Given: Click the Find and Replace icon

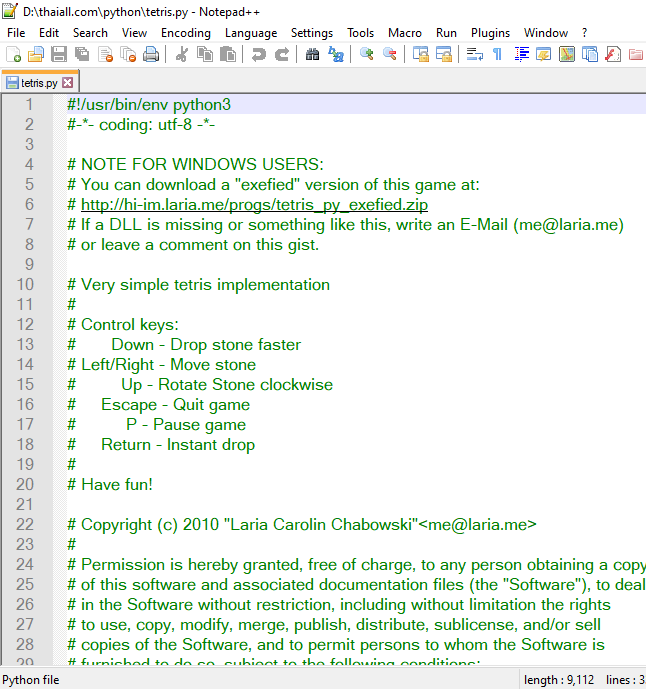Looking at the screenshot, I should point(336,54).
